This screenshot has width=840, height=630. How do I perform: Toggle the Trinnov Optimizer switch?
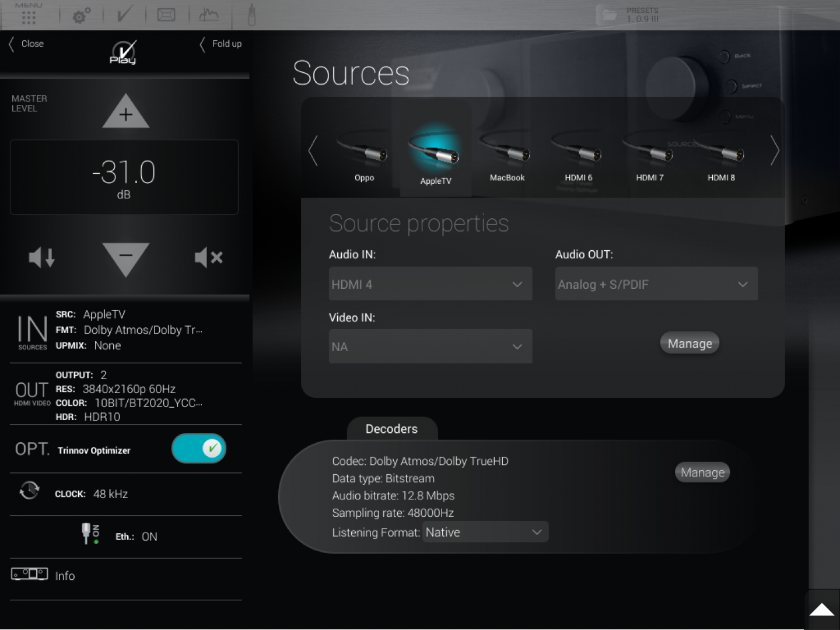click(199, 448)
